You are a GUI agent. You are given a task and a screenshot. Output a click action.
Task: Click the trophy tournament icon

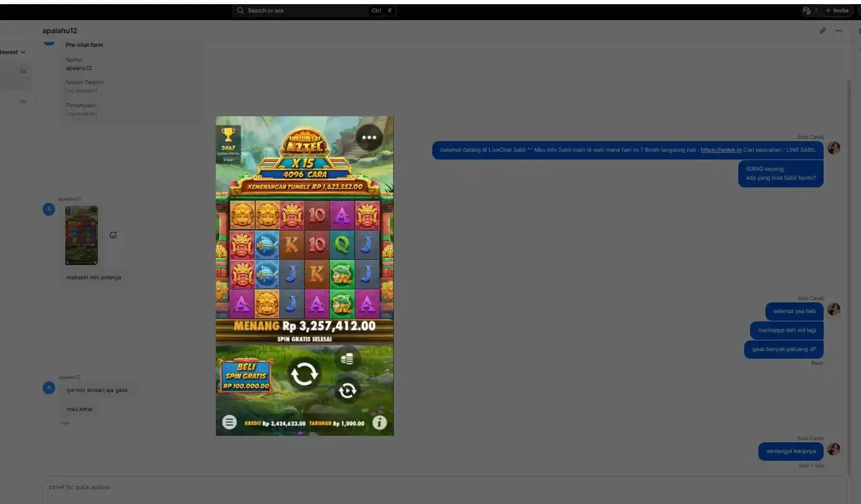[228, 135]
